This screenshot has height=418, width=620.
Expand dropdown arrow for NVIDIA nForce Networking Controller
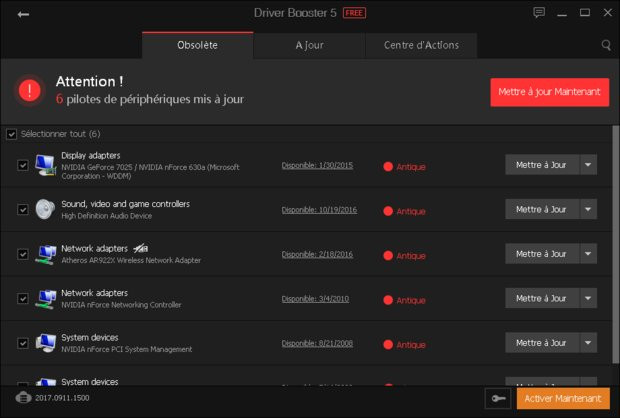click(x=588, y=298)
